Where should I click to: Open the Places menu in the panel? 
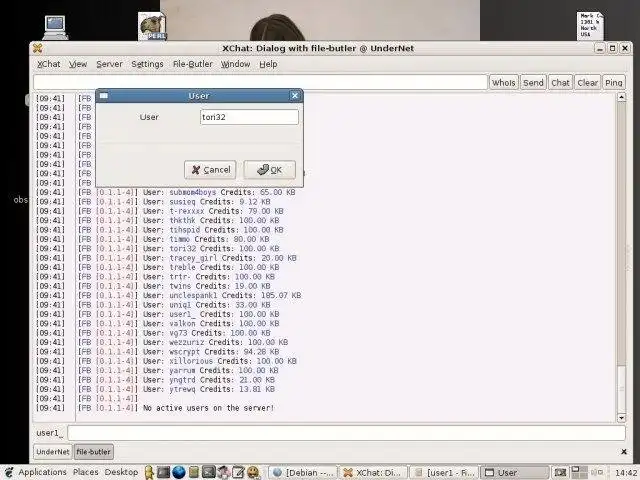point(85,472)
